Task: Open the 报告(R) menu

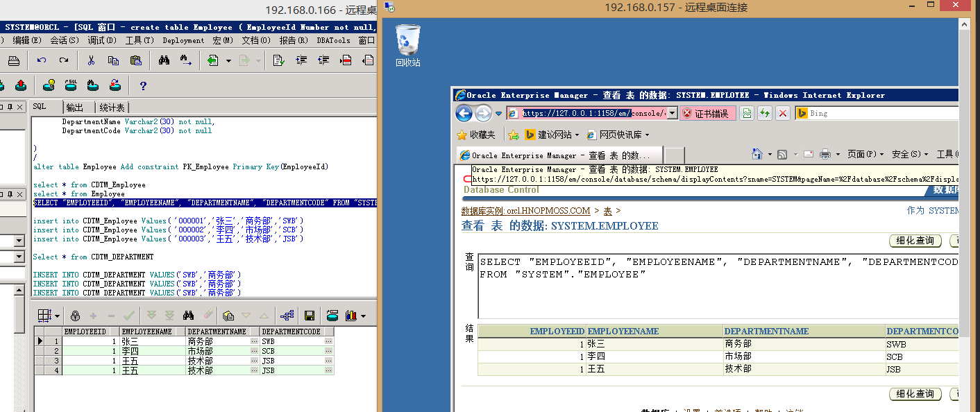Action: pos(294,40)
